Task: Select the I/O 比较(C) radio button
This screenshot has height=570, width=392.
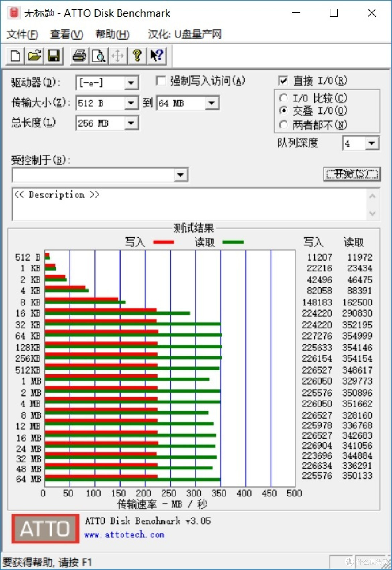Action: click(283, 98)
